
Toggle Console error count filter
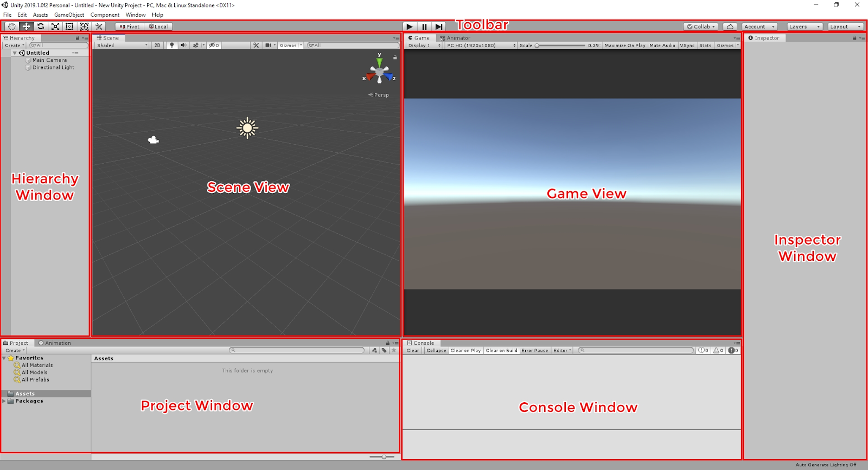tap(733, 351)
